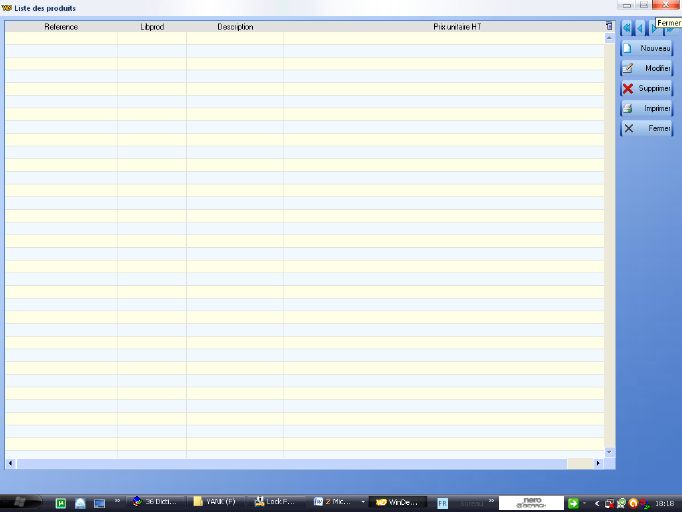The height and width of the screenshot is (512, 682).
Task: Open table options icon at header corner
Action: (x=609, y=27)
